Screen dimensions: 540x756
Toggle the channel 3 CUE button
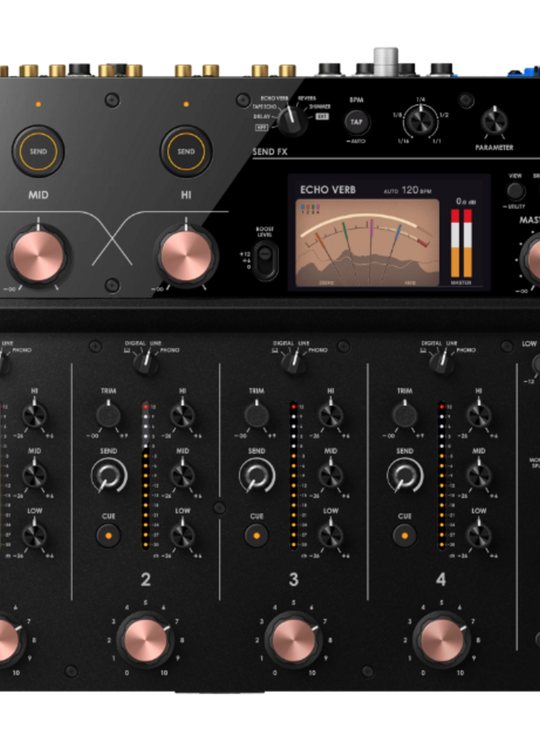tap(256, 536)
